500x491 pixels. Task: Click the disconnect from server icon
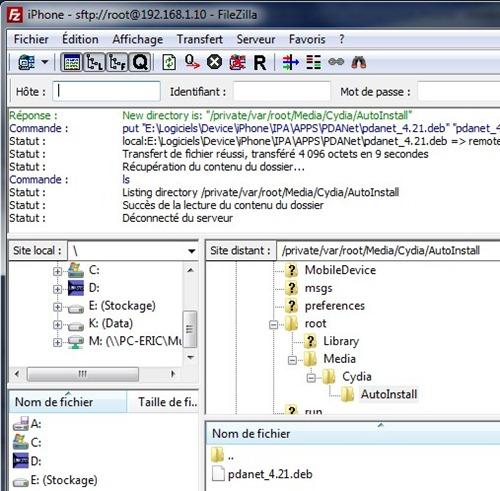[x=237, y=62]
